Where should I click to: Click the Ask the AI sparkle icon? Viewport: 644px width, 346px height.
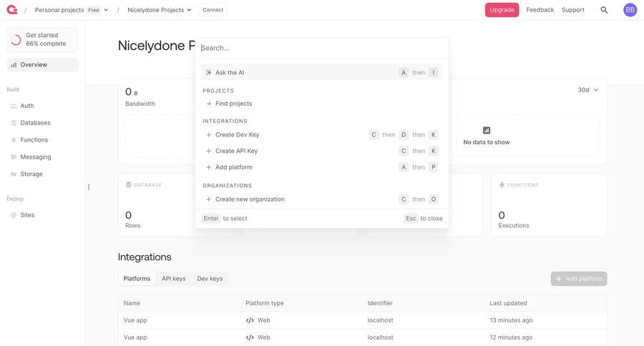click(x=209, y=73)
